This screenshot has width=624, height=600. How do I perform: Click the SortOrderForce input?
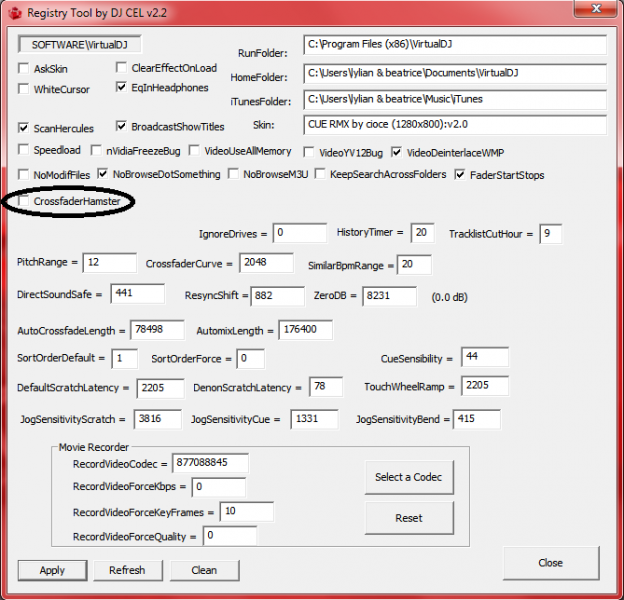pyautogui.click(x=250, y=358)
